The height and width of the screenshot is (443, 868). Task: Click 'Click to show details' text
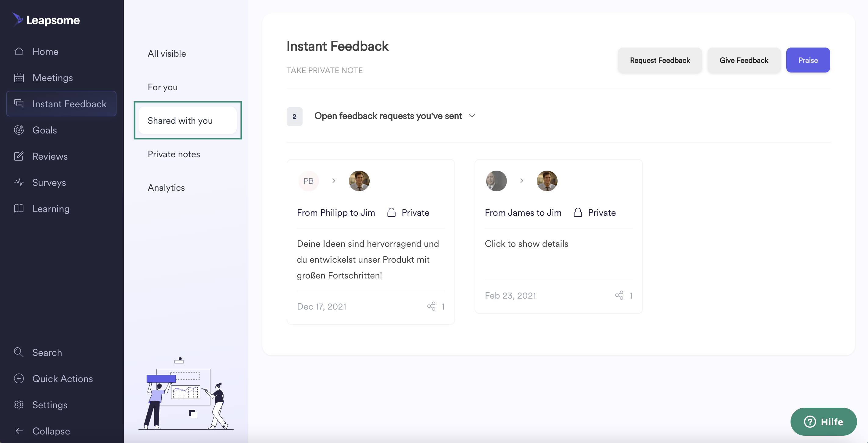point(526,243)
